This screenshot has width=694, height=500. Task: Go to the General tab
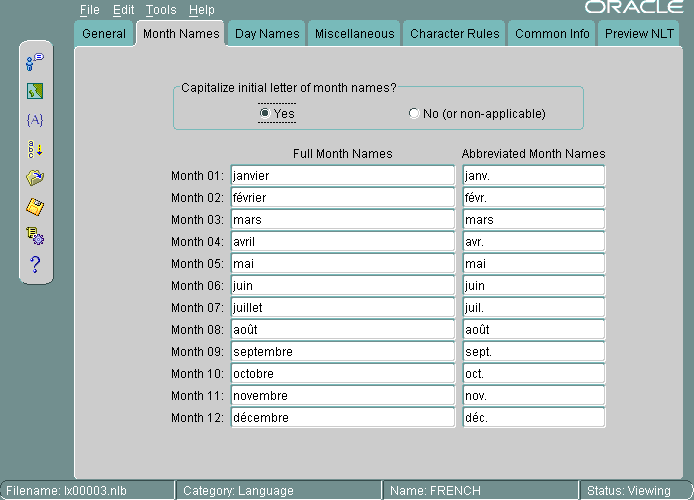[x=104, y=34]
